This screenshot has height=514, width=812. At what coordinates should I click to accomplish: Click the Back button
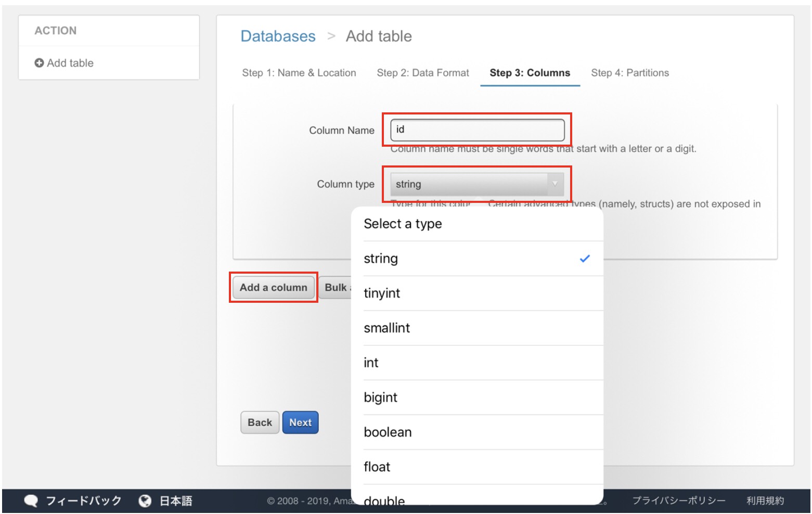[260, 422]
